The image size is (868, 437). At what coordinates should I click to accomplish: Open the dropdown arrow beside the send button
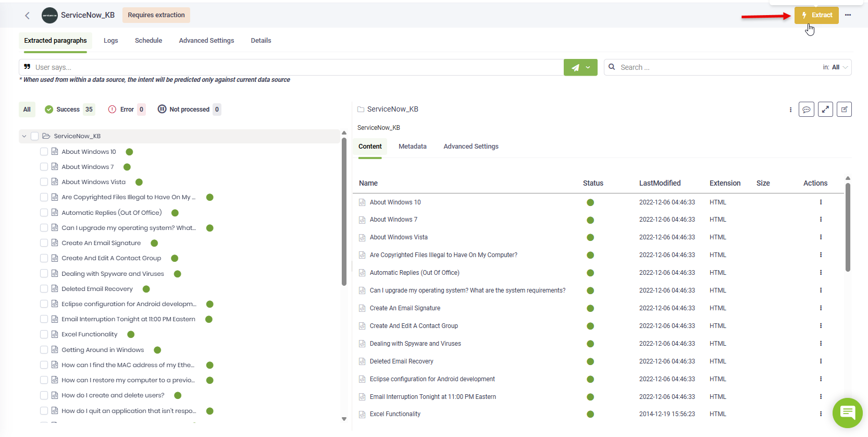588,67
